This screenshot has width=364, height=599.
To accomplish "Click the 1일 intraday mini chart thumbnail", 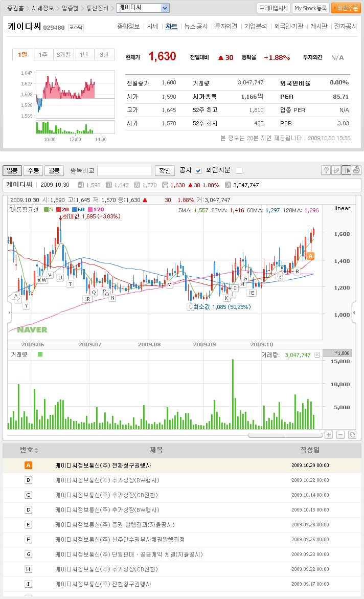I will 75,102.
